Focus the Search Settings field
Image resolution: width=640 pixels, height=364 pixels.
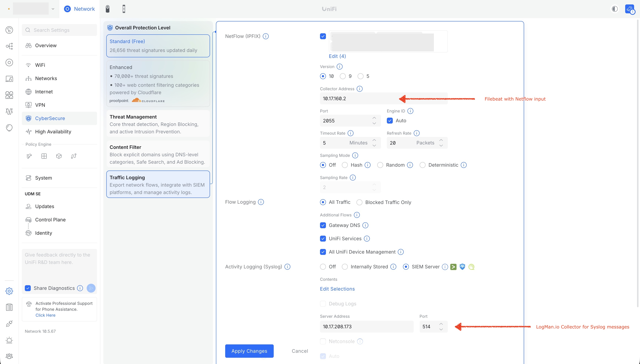(x=59, y=30)
